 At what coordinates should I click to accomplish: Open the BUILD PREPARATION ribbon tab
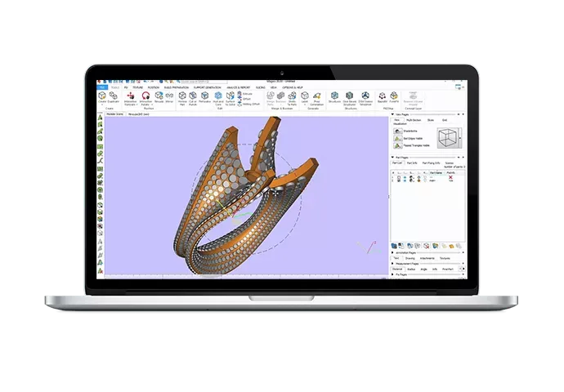tap(177, 87)
